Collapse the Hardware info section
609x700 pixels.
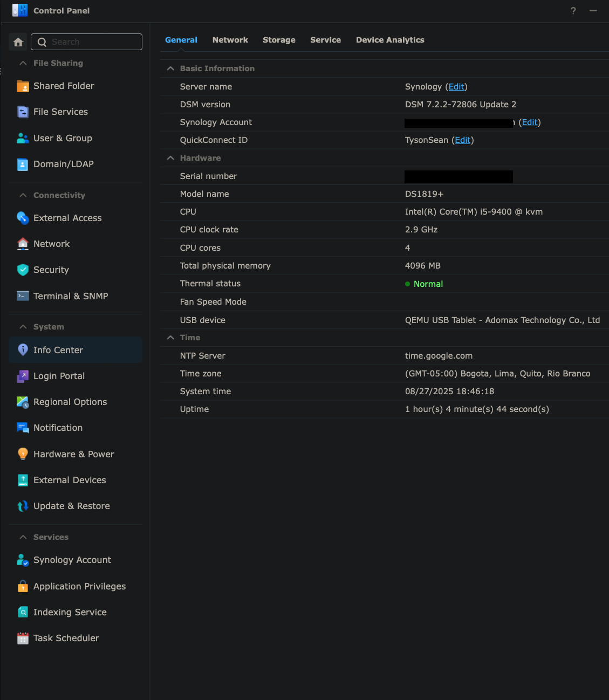(170, 158)
